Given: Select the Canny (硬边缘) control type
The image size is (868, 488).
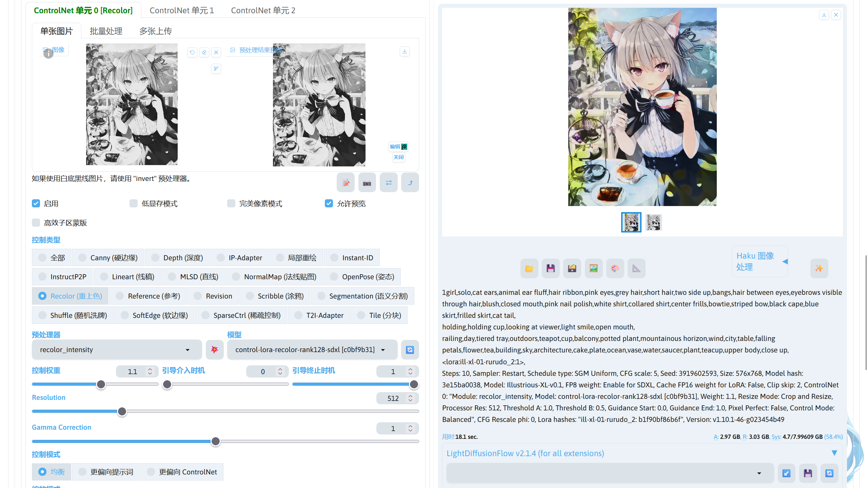Looking at the screenshot, I should coord(108,257).
